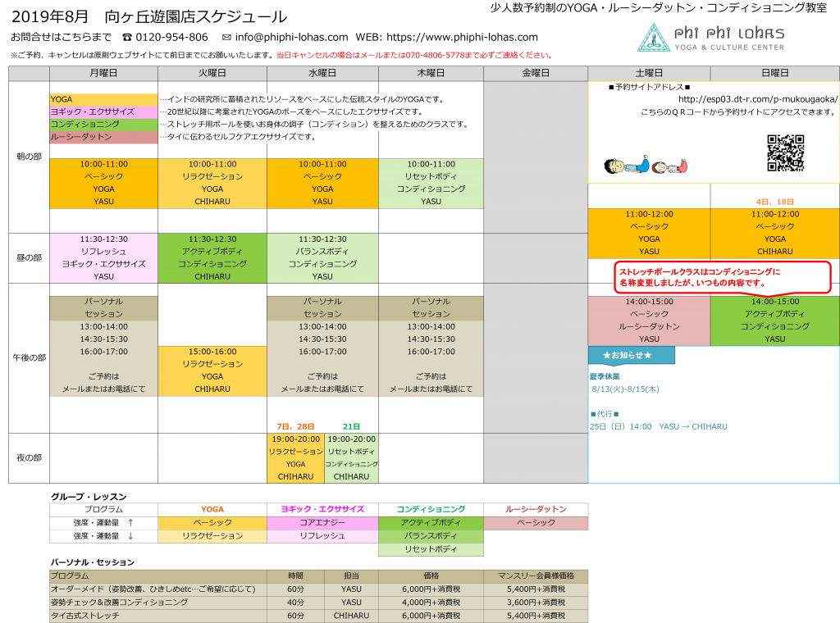The height and width of the screenshot is (623, 840).
Task: Click Monday 11:30-12:30 リフレッシュ cell
Action: pyautogui.click(x=103, y=258)
